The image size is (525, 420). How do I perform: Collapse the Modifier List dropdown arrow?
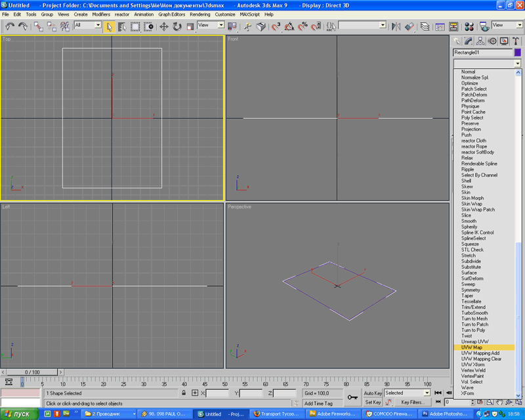[x=518, y=63]
